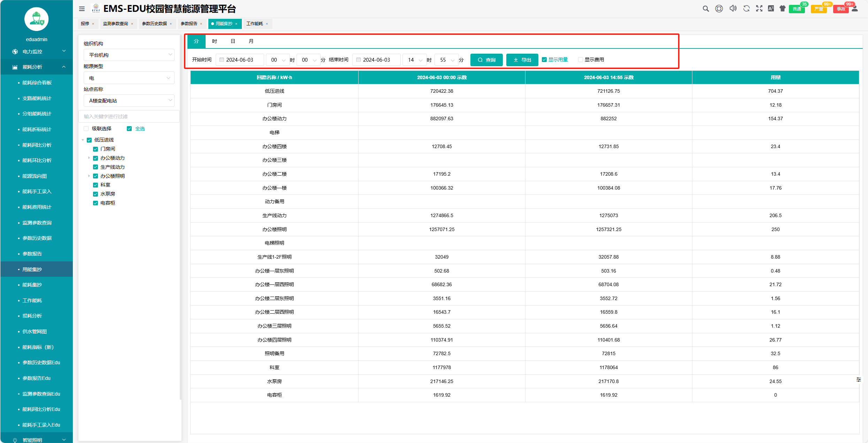The image size is (868, 443).
Task: Uncheck the 显示用量 checkbox
Action: 544,60
